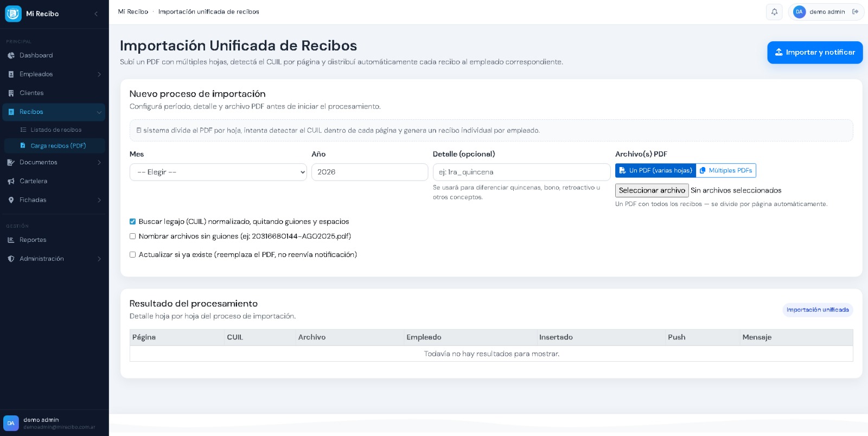
Task: Focus the Año input field
Action: tap(369, 172)
